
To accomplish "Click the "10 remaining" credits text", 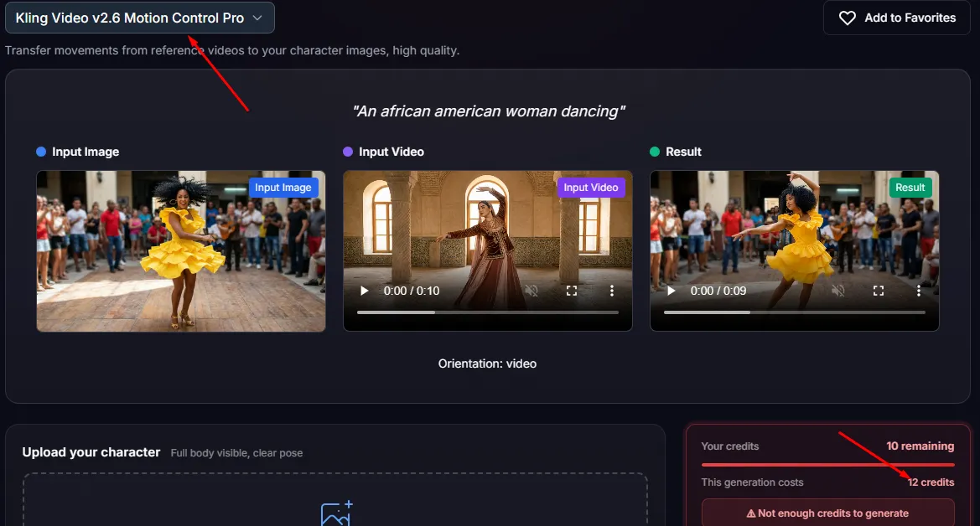I will tap(920, 446).
